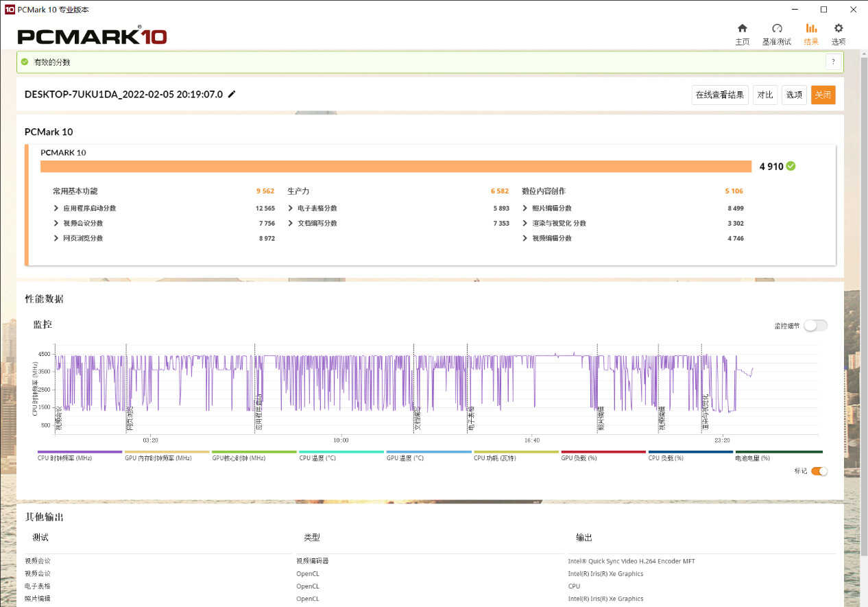Expand the 视频会议分数 row
The width and height of the screenshot is (868, 607).
56,224
